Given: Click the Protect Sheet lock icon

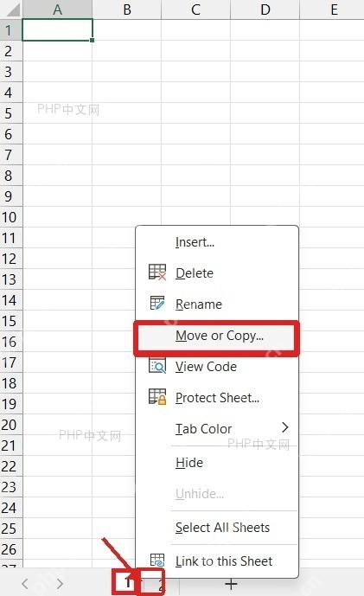Looking at the screenshot, I should [156, 396].
